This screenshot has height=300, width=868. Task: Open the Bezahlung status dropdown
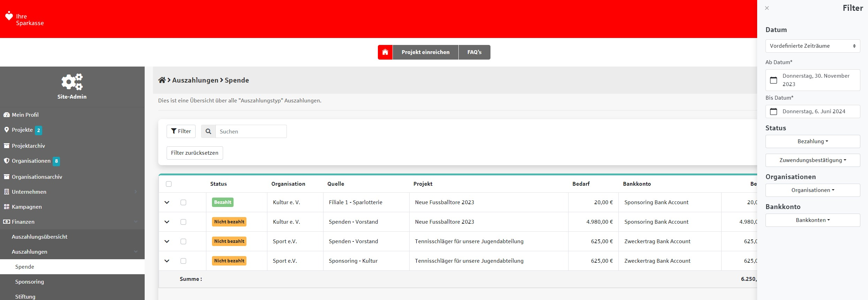(813, 141)
